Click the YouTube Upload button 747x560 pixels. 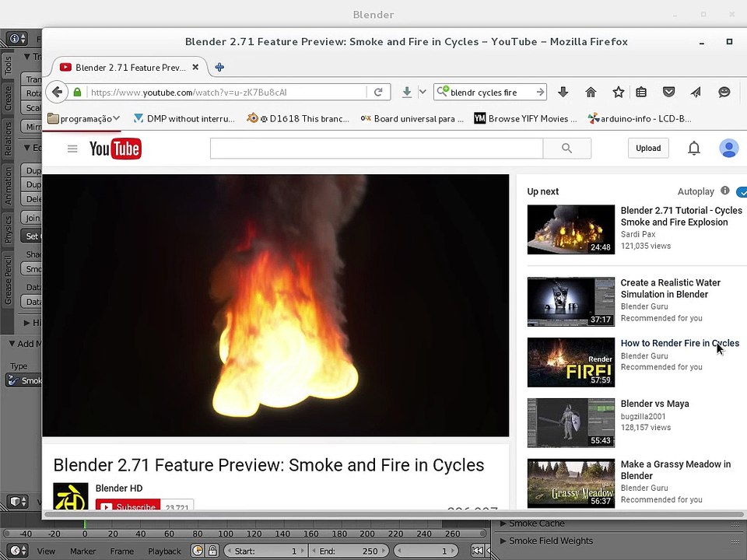[648, 148]
